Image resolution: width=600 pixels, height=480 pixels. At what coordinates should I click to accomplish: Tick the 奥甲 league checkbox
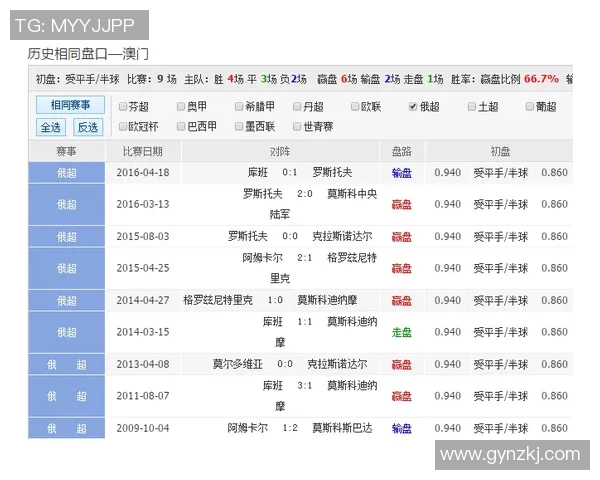(x=180, y=106)
